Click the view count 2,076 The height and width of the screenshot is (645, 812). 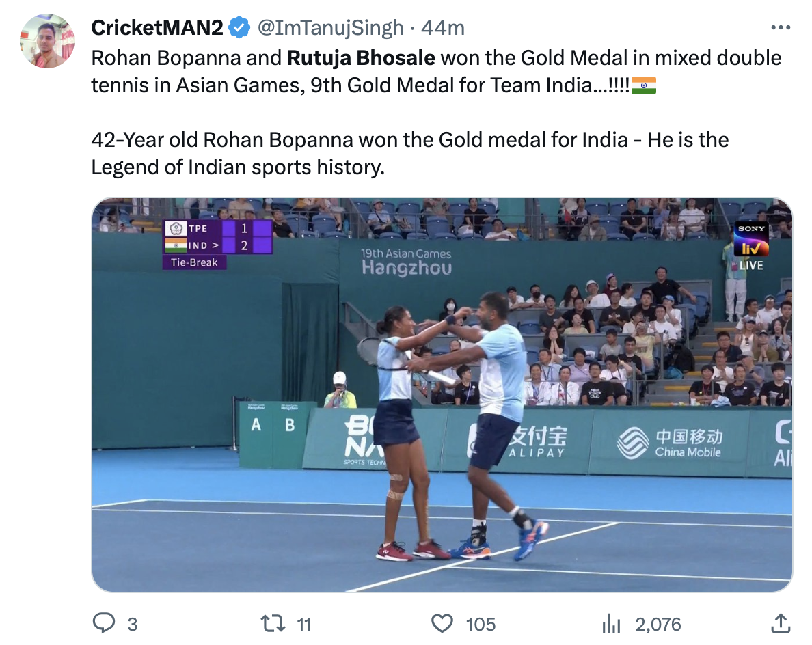pos(658,625)
